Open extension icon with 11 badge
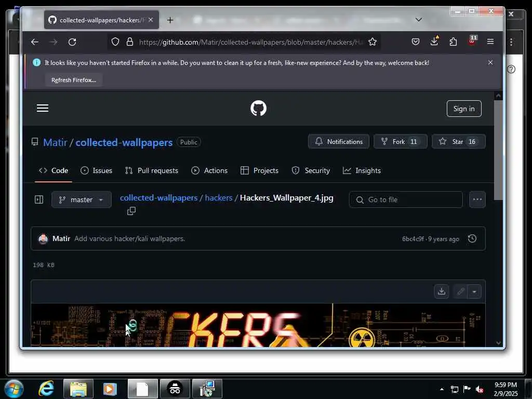 pyautogui.click(x=472, y=42)
